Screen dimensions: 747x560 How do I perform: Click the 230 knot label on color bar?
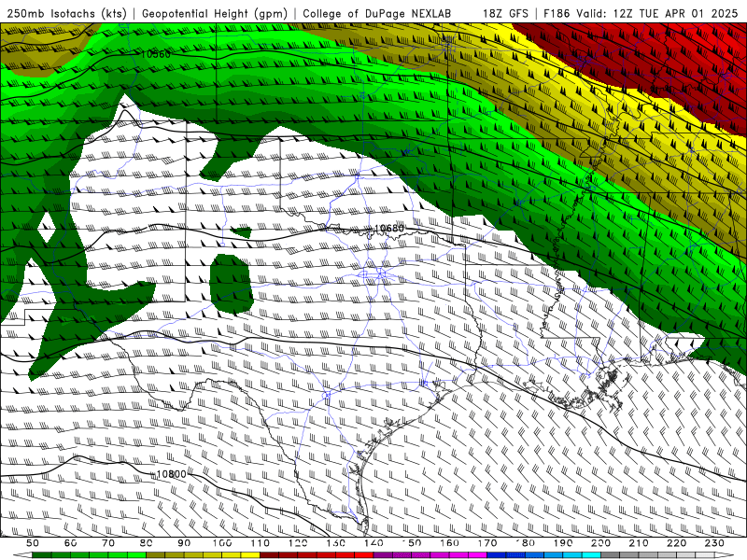[x=714, y=543]
